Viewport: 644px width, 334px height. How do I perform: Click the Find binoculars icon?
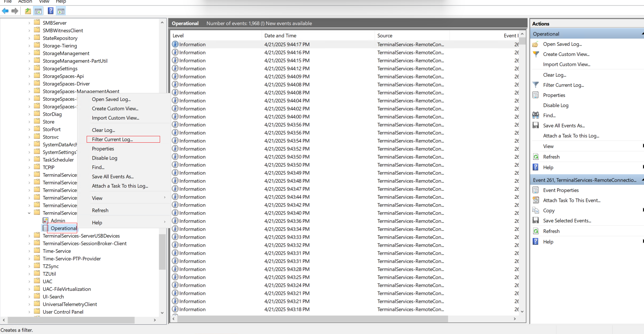pos(536,115)
